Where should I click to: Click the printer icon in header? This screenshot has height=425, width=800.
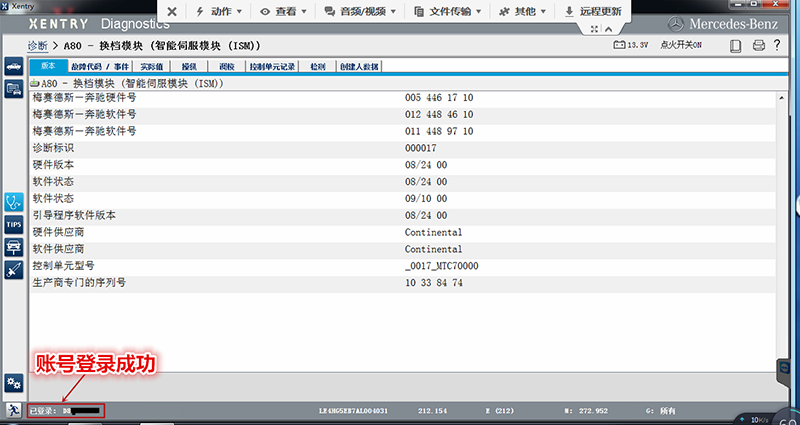pos(759,45)
